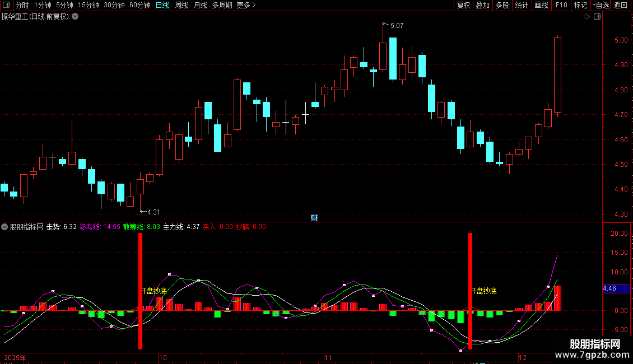Open the 多周期 multi-period view

coord(222,5)
